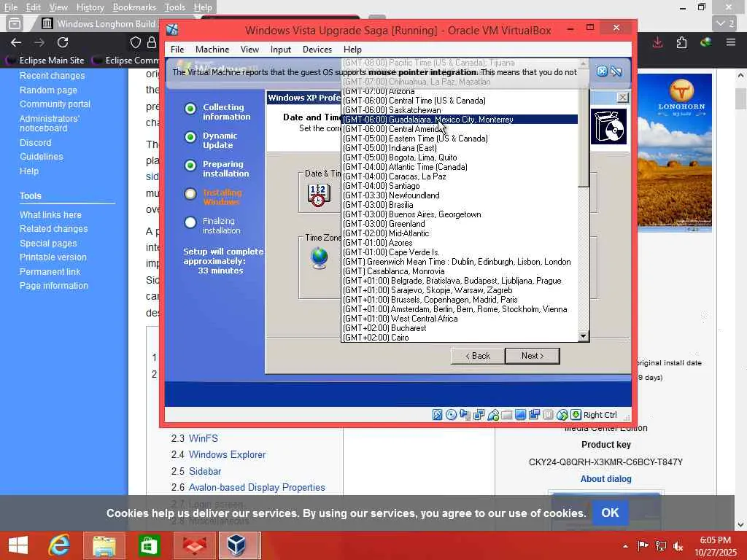Viewport: 747px width, 560px height.
Task: Accept cookies with the OK button
Action: point(610,513)
